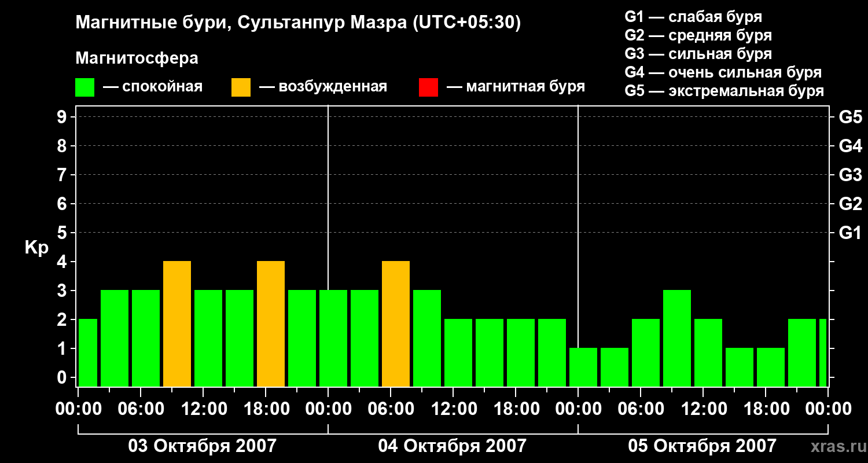This screenshot has height=463, width=868.
Task: Click the 'Kp' axis title
Action: coord(36,248)
